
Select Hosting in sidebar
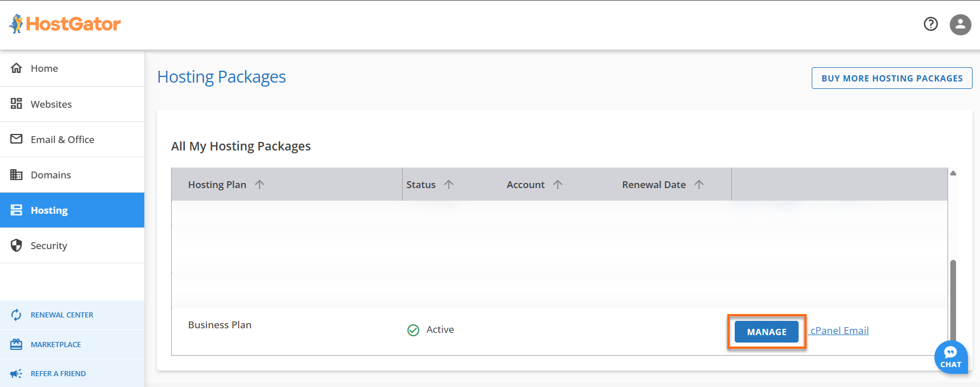click(72, 210)
